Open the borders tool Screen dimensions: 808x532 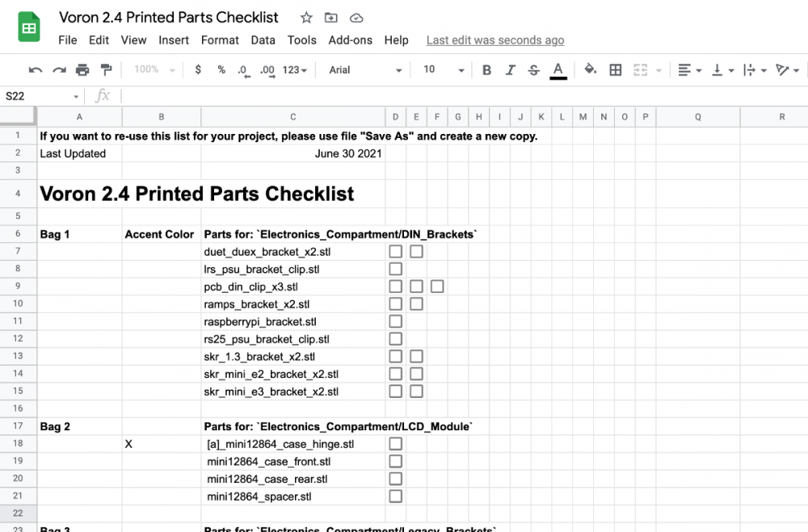[x=615, y=70]
